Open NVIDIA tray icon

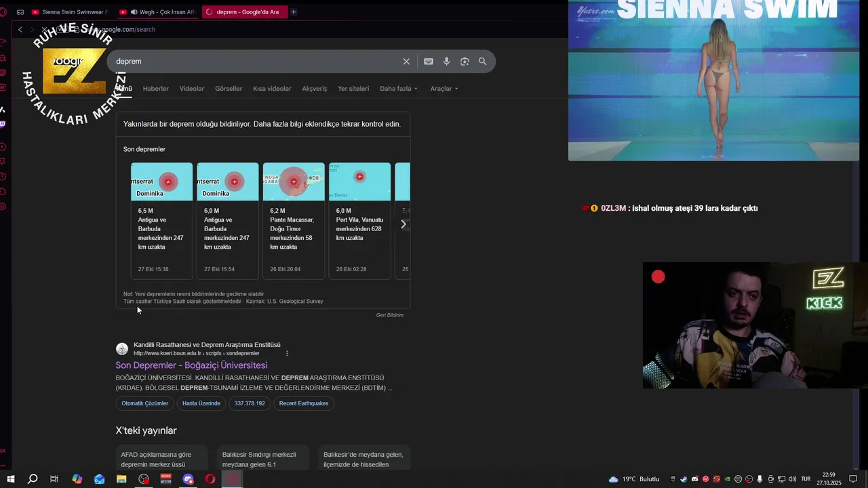(727, 479)
